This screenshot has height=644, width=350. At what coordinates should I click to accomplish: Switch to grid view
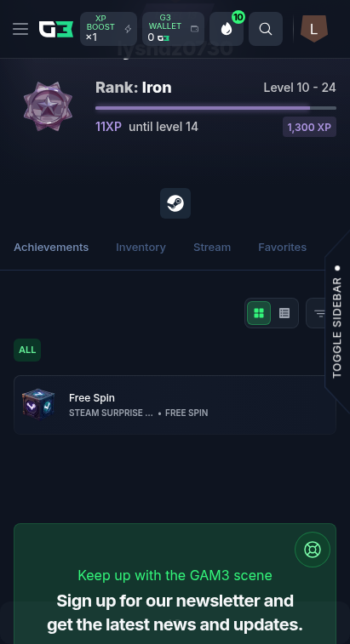click(259, 313)
